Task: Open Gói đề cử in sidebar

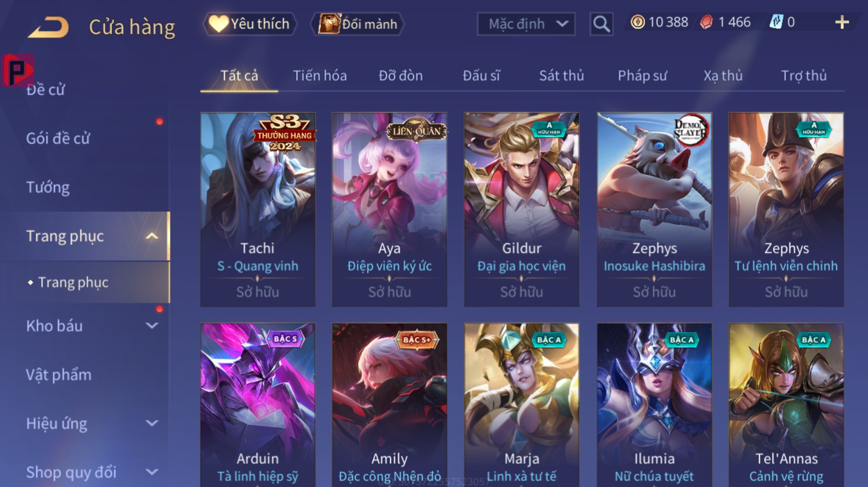Action: coord(58,138)
